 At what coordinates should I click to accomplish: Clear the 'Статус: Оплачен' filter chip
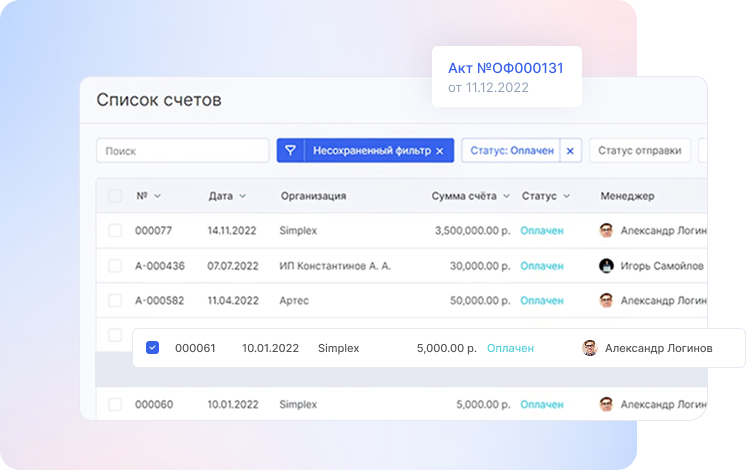570,151
